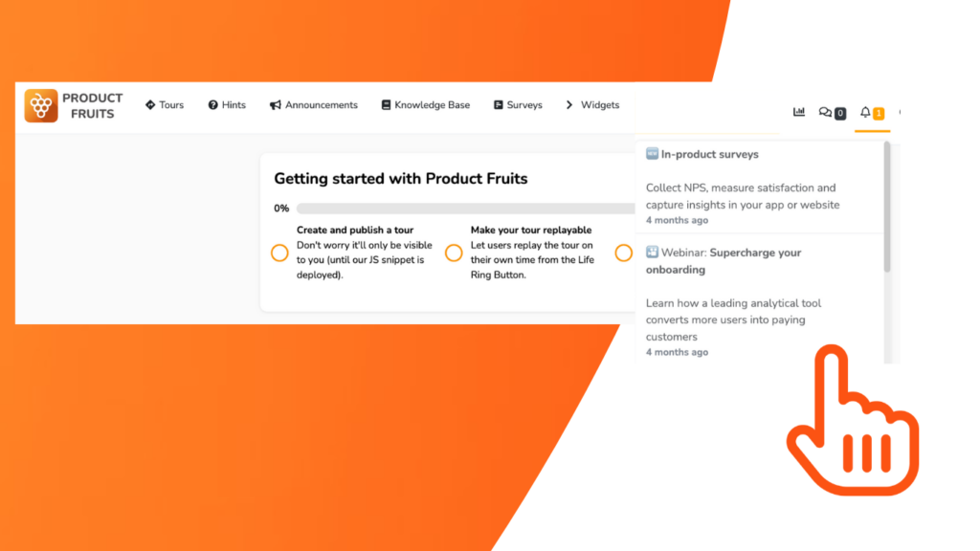Open the Surveys section
Screen dimensions: 980x551
pyautogui.click(x=518, y=105)
